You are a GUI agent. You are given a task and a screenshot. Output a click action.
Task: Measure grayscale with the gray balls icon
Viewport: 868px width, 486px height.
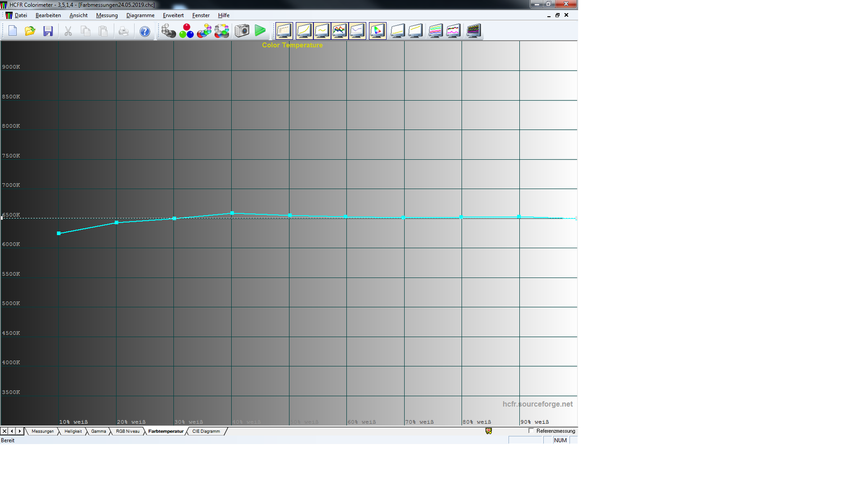[x=169, y=31]
